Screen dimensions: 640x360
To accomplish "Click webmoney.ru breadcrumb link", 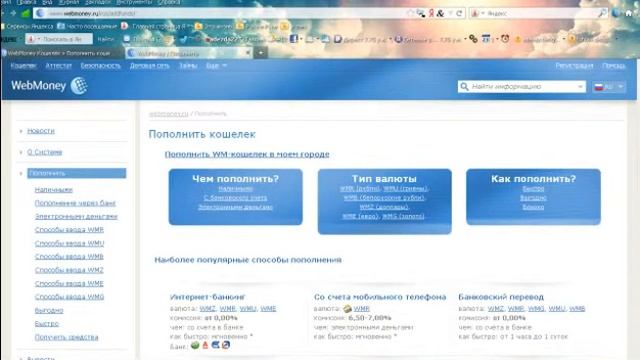I will 169,114.
